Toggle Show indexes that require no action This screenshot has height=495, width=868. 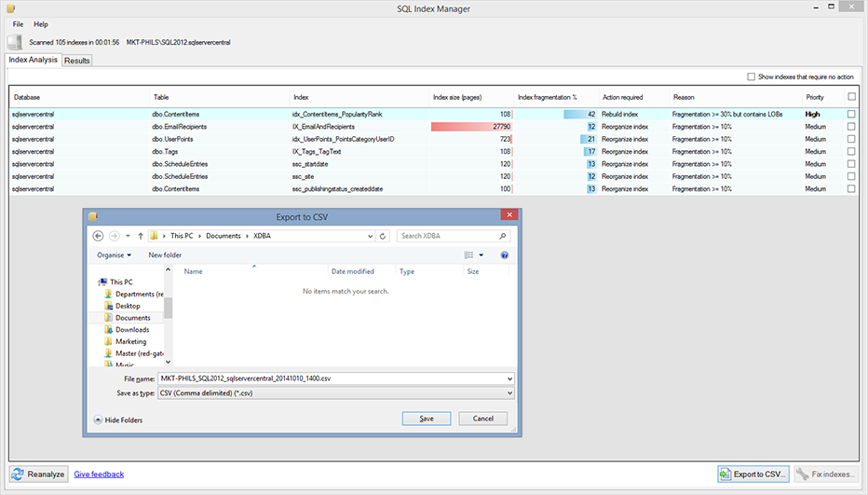coord(752,76)
